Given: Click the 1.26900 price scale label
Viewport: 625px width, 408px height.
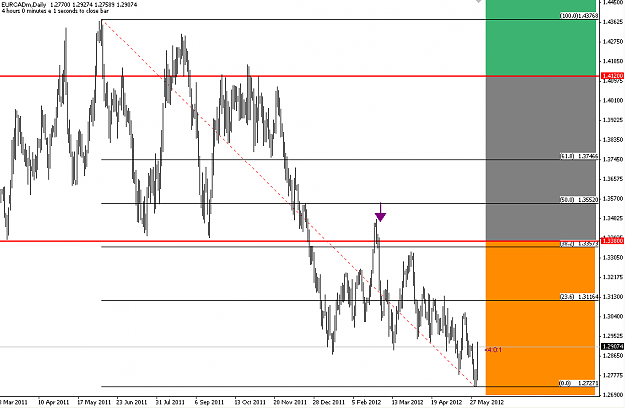Looking at the screenshot, I should (613, 395).
